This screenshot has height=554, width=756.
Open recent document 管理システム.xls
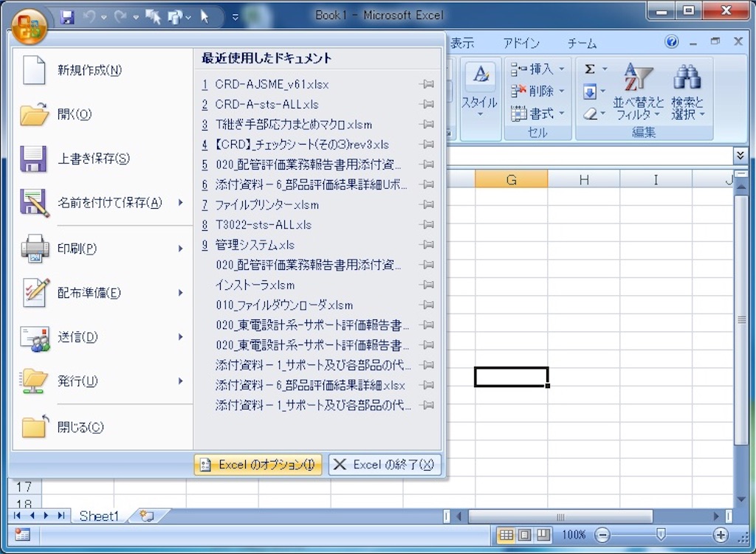click(x=255, y=245)
